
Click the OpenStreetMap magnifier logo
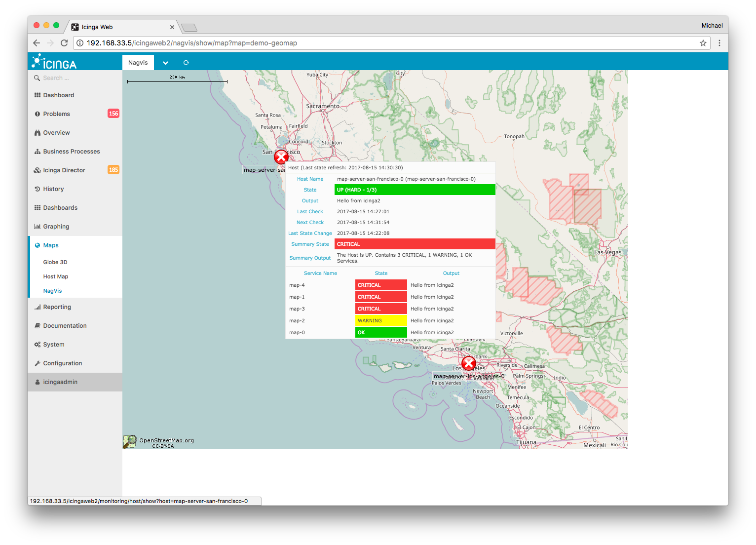point(130,441)
